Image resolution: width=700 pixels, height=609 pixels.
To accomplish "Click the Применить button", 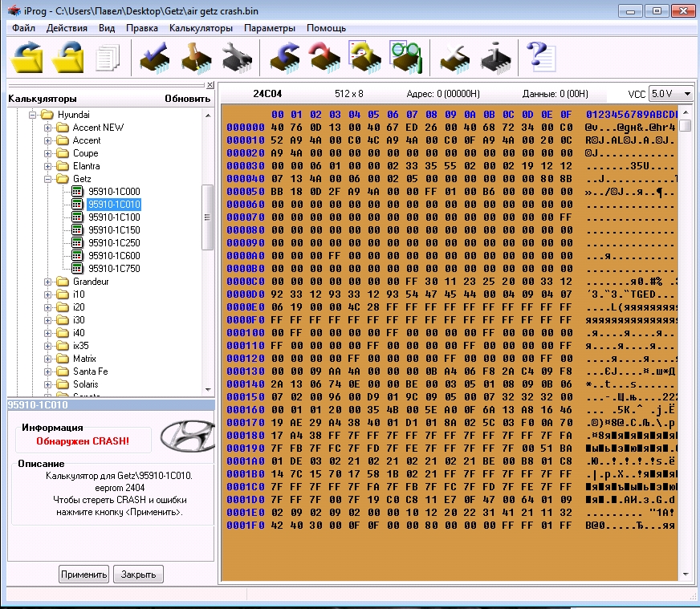I will pyautogui.click(x=84, y=574).
